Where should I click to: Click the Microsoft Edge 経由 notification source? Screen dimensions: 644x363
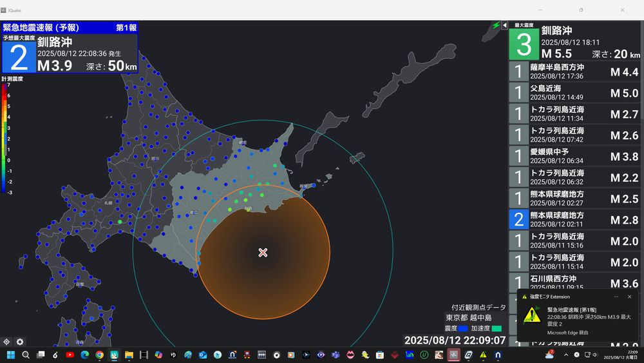pos(567,333)
